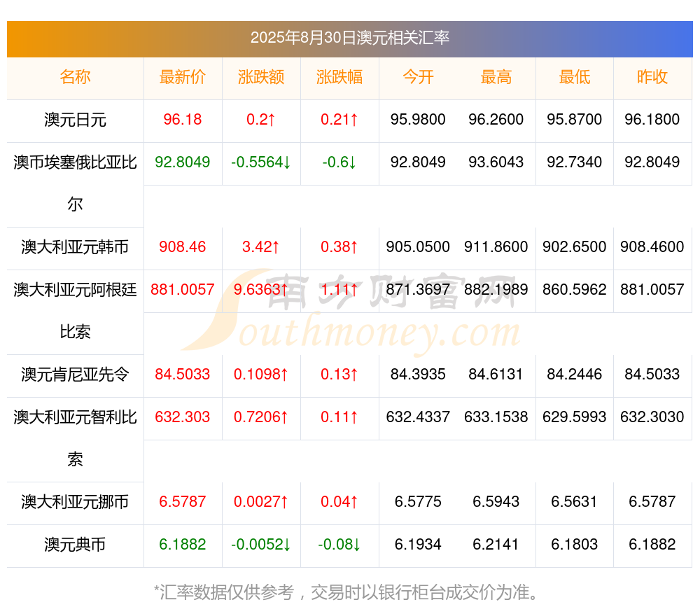The image size is (700, 614).
Task: Click change amount 3.42↑
Action: (261, 247)
